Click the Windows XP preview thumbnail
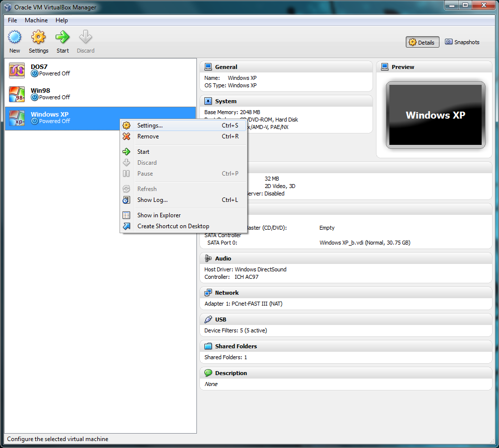The width and height of the screenshot is (499, 448). tap(436, 115)
